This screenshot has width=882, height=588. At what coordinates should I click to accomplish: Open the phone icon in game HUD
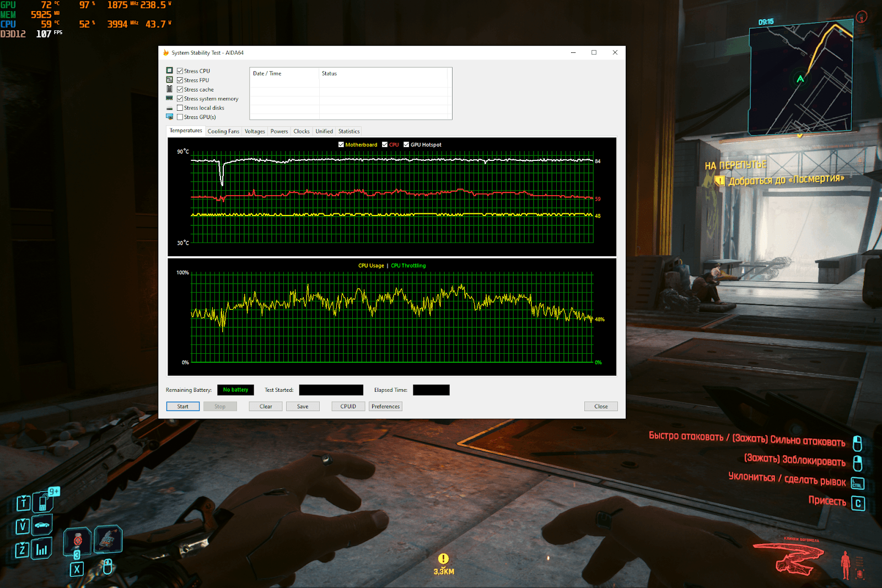pyautogui.click(x=43, y=502)
